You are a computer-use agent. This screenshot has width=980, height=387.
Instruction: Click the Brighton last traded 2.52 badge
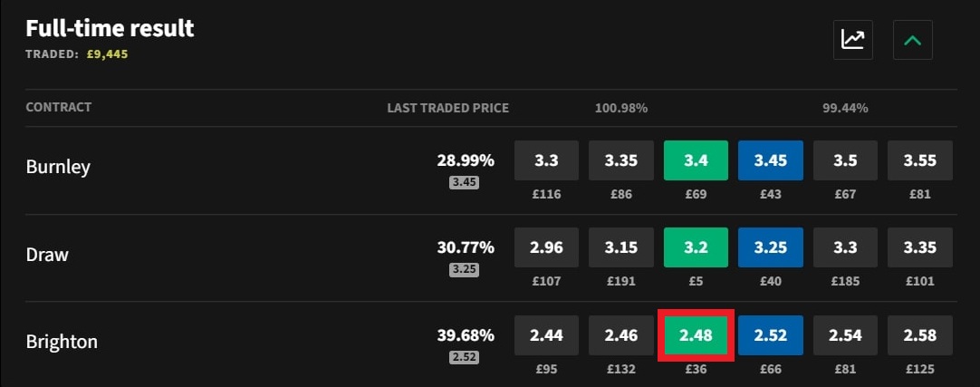464,357
